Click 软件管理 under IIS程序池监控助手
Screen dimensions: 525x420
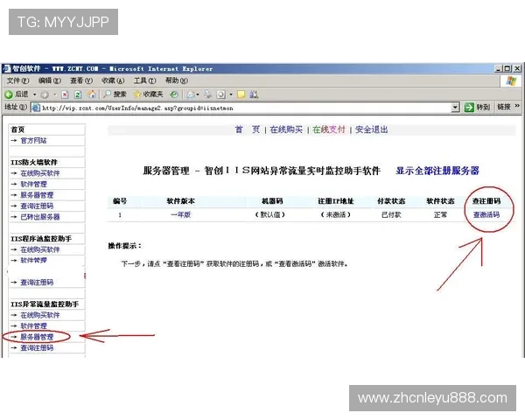pos(33,260)
